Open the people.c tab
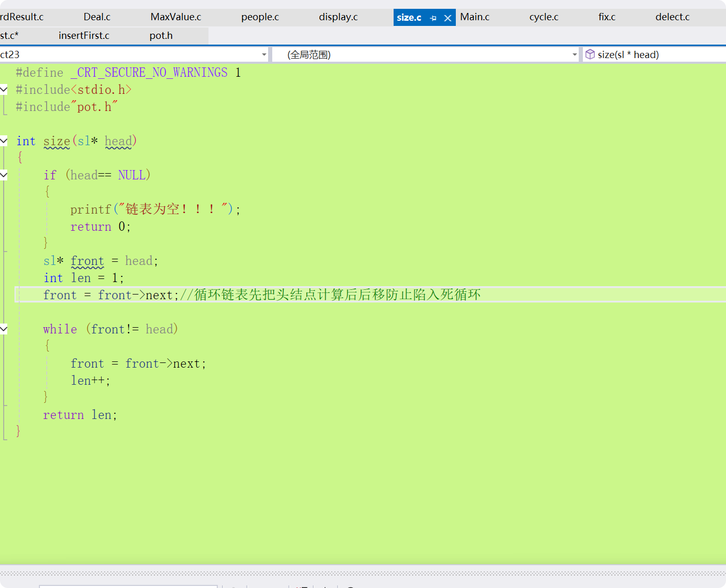This screenshot has height=588, width=726. point(260,17)
